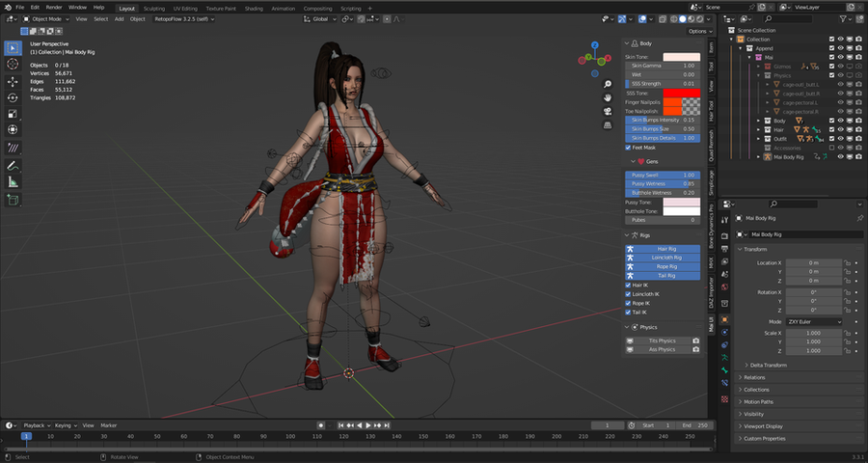Image resolution: width=868 pixels, height=463 pixels.
Task: Toggle the Tits Physics render camera icon
Action: pos(695,340)
